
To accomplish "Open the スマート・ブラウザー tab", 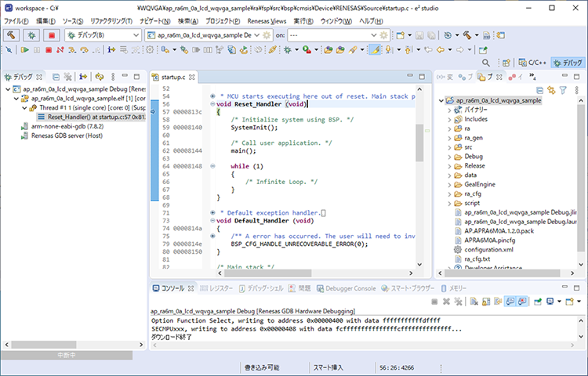I will pyautogui.click(x=408, y=288).
